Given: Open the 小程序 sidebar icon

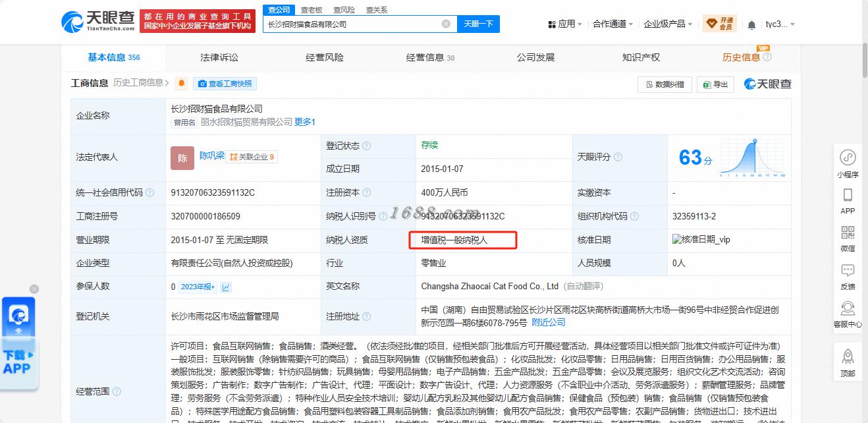Looking at the screenshot, I should (x=848, y=158).
